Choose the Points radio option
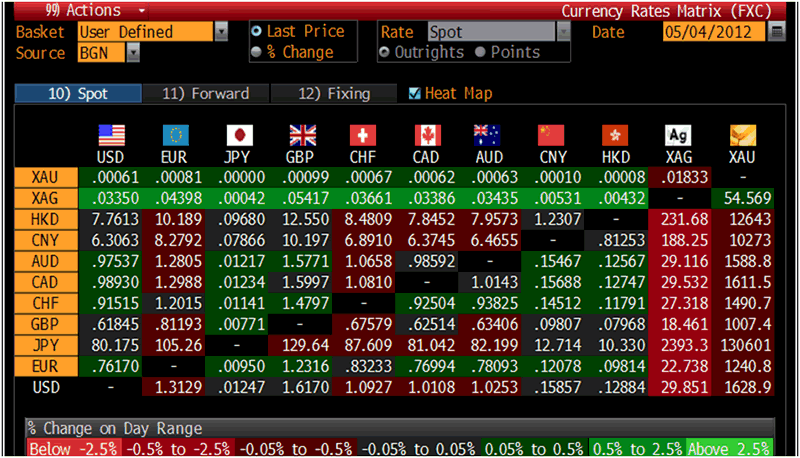Viewport: 800px width, 458px height. [479, 52]
